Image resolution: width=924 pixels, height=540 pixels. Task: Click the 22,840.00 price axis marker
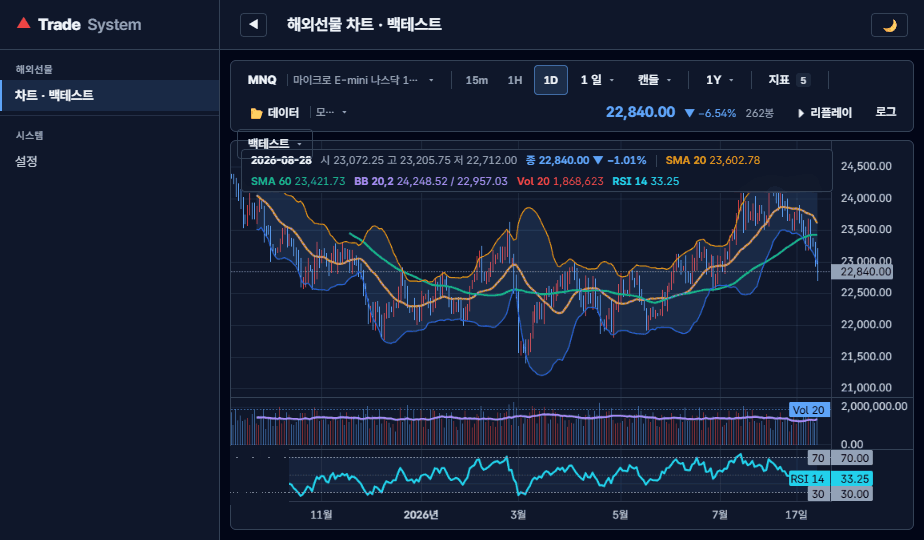[x=862, y=272]
